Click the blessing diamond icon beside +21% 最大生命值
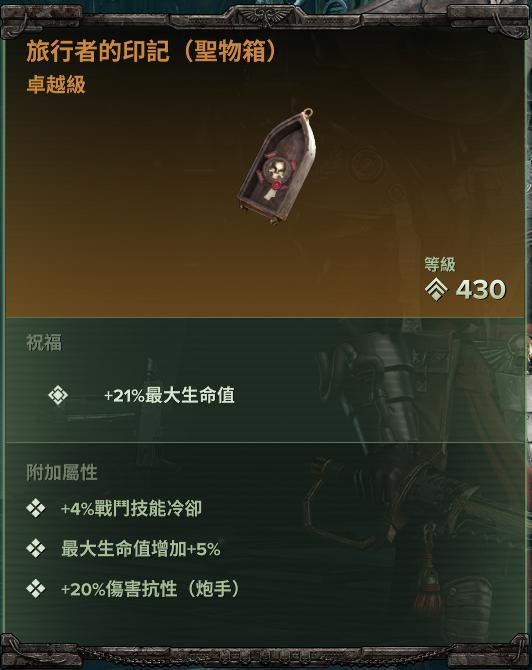 [58, 395]
